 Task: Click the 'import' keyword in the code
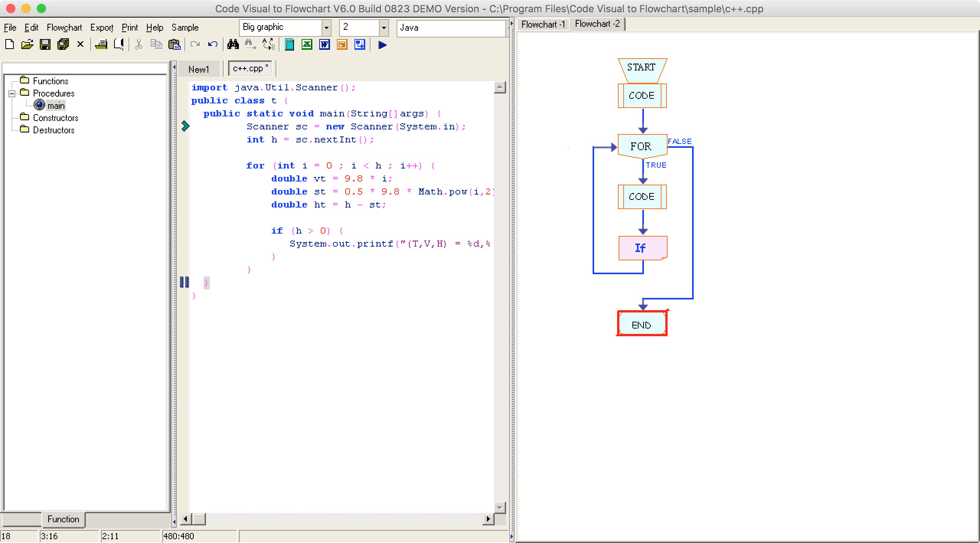[x=209, y=88]
